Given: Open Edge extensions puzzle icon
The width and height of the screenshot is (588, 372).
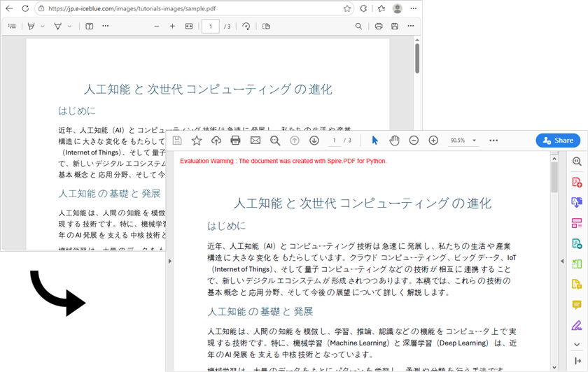Looking at the screenshot, I should (363, 8).
